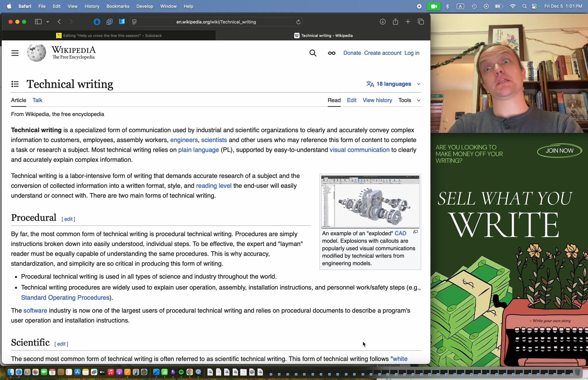Open the article Edit tab
This screenshot has width=588, height=380.
[x=351, y=100]
